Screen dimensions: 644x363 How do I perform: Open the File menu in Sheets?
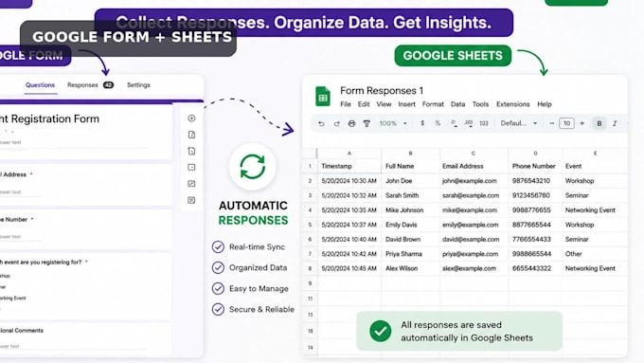pos(346,104)
